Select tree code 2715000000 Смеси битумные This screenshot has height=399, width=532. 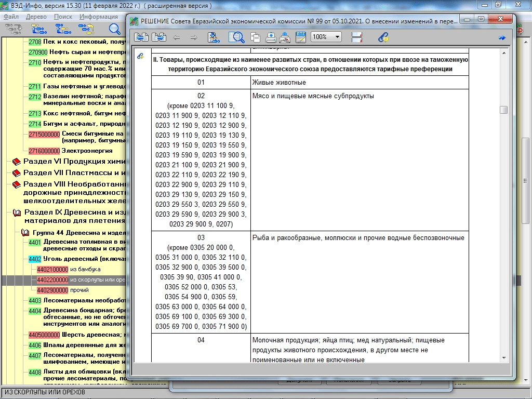(44, 135)
